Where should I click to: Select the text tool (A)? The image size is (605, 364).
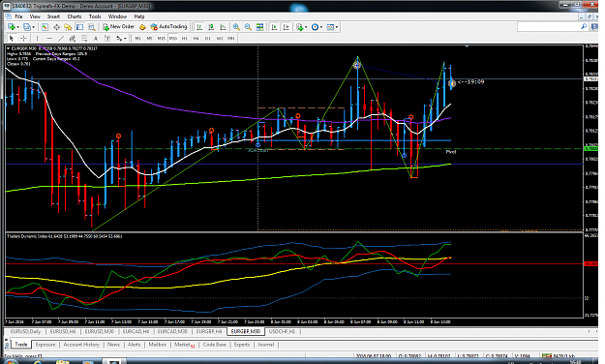[x=96, y=38]
